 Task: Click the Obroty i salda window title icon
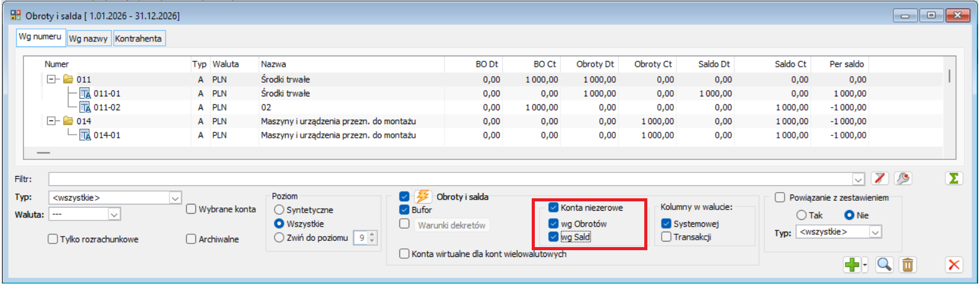[x=15, y=15]
